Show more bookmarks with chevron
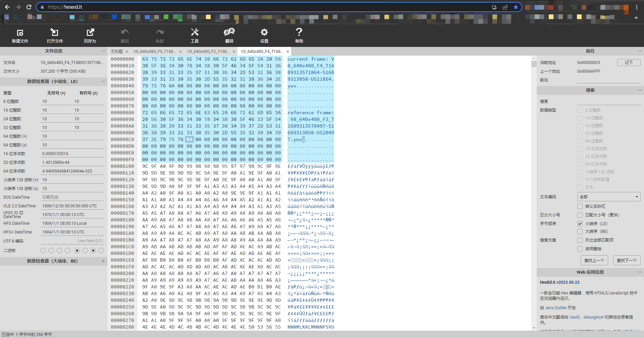 [x=636, y=17]
